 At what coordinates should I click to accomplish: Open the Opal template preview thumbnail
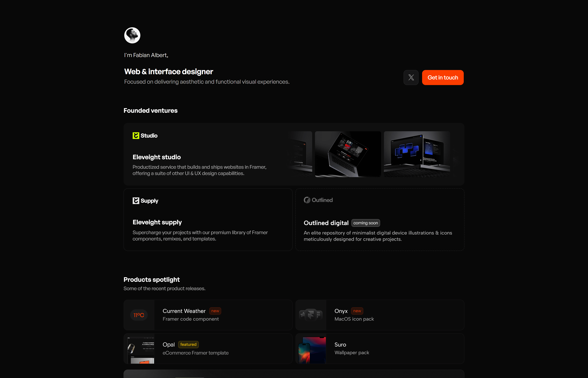139,349
